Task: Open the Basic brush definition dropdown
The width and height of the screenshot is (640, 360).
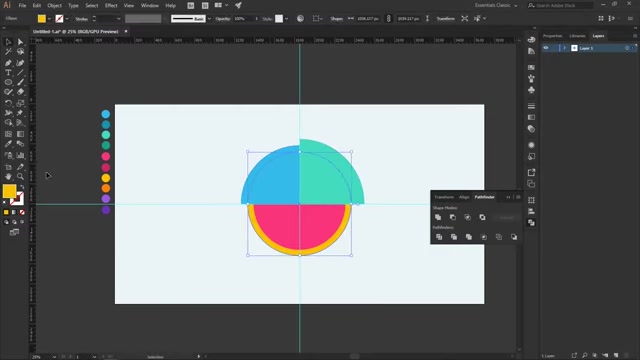Action: point(209,19)
